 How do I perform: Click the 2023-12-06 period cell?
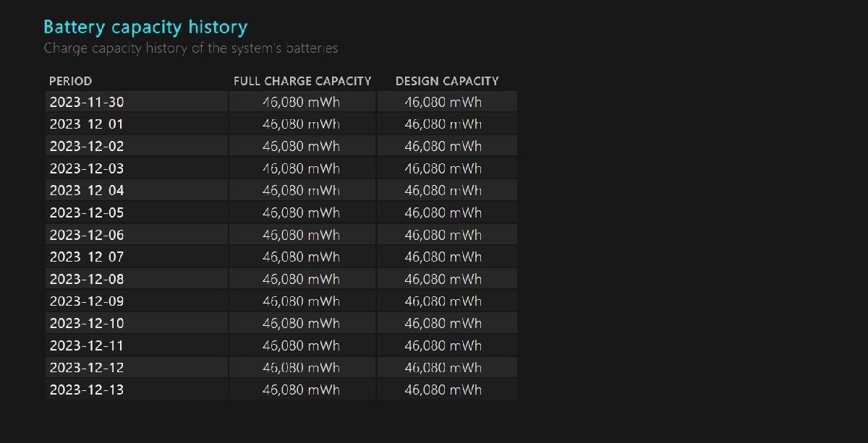point(87,235)
